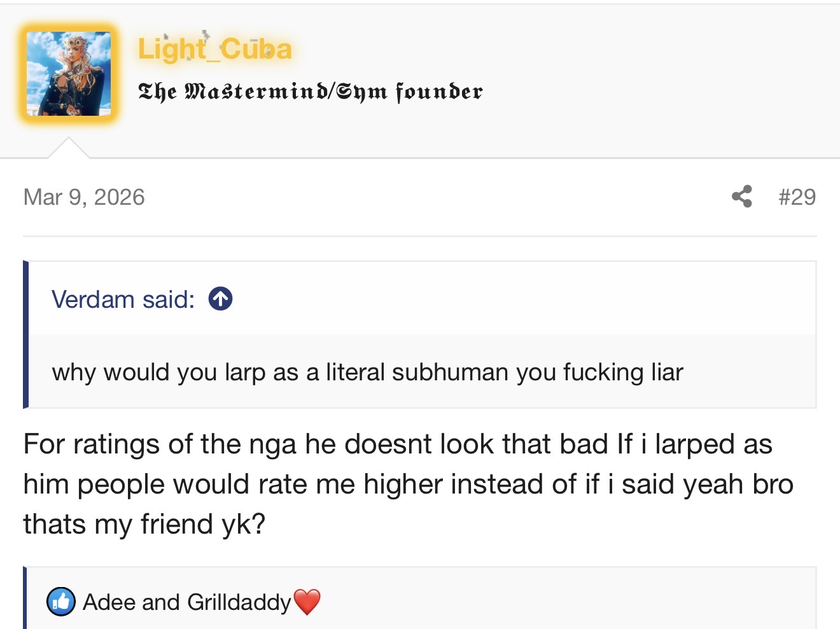Click the last line "thats my friend yk?"

pyautogui.click(x=144, y=525)
